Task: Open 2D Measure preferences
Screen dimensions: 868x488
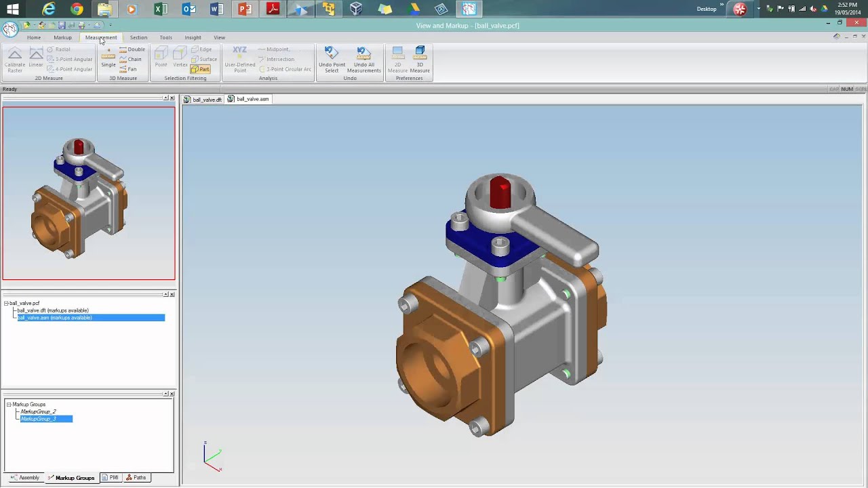Action: 397,60
